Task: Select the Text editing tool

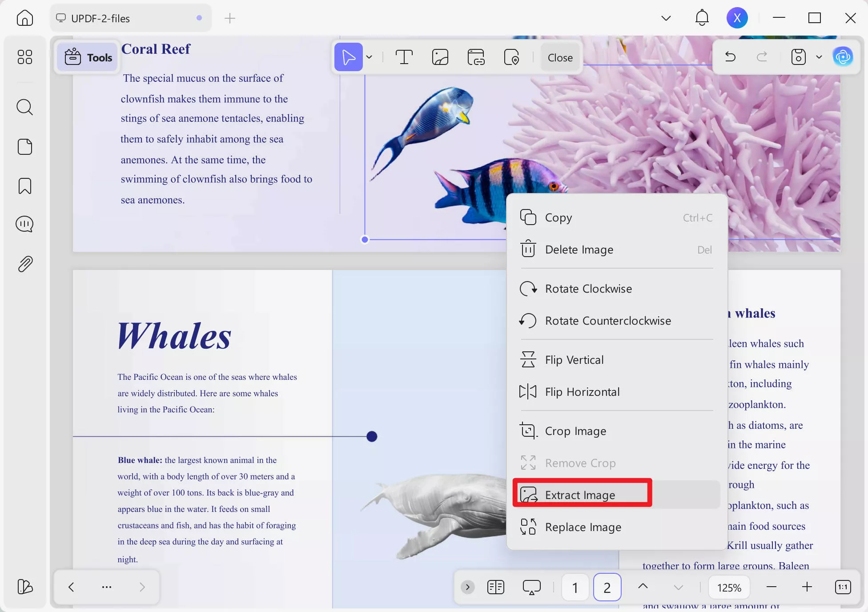Action: [404, 57]
